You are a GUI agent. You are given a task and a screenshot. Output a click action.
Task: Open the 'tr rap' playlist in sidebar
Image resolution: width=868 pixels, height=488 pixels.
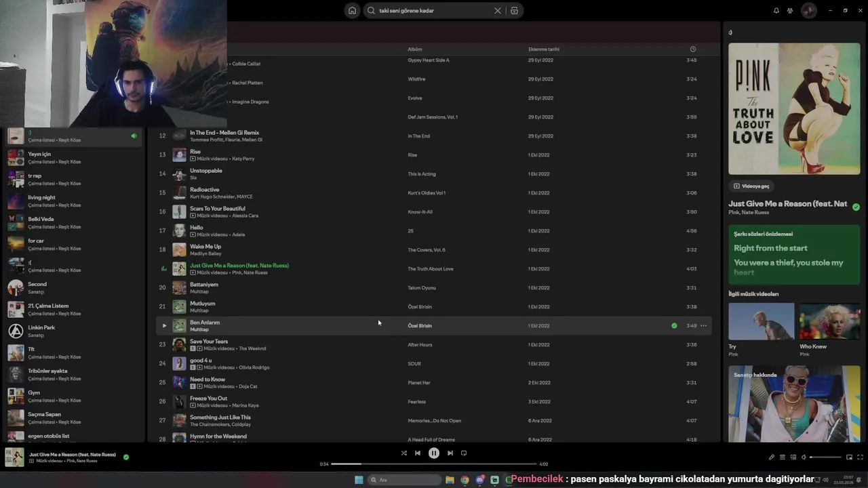75,179
